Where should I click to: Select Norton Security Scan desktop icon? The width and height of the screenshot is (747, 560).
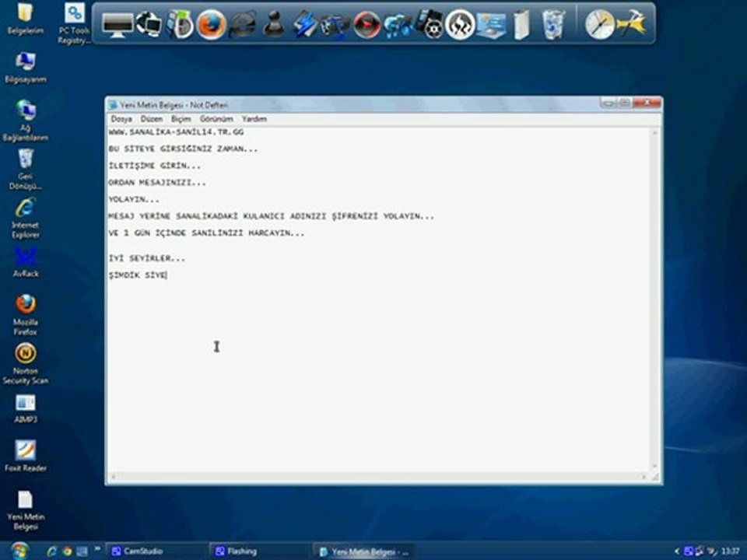tap(25, 364)
